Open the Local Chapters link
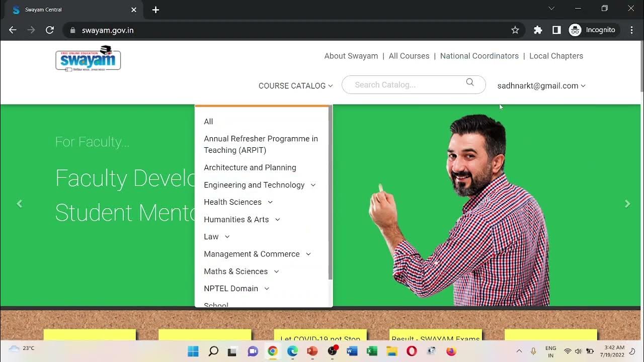 [556, 56]
